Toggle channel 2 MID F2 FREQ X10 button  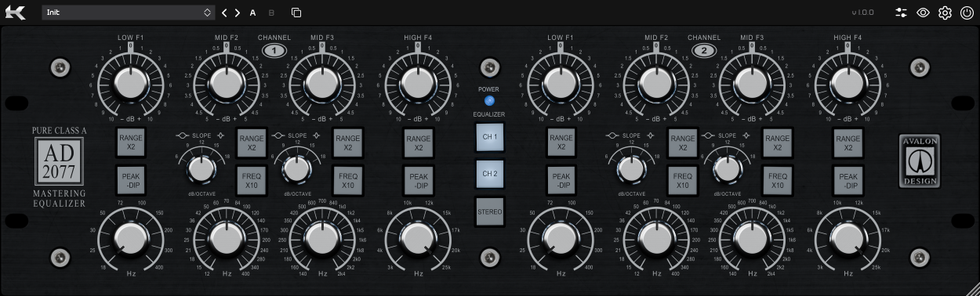[683, 181]
